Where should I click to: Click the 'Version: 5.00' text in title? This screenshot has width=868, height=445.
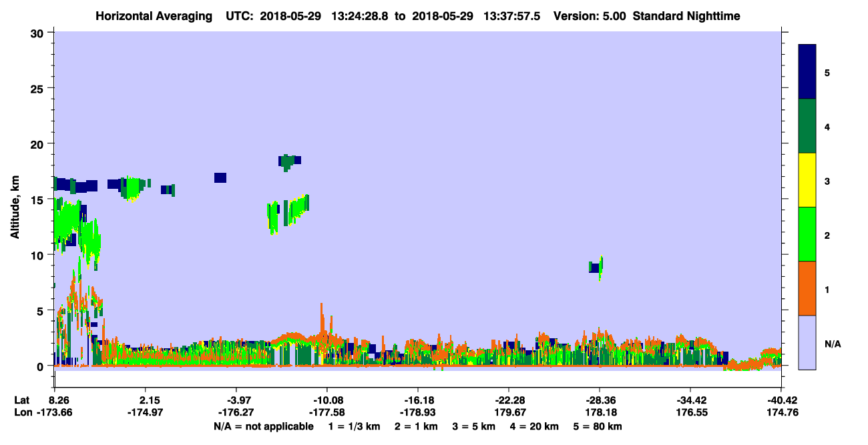click(x=590, y=15)
